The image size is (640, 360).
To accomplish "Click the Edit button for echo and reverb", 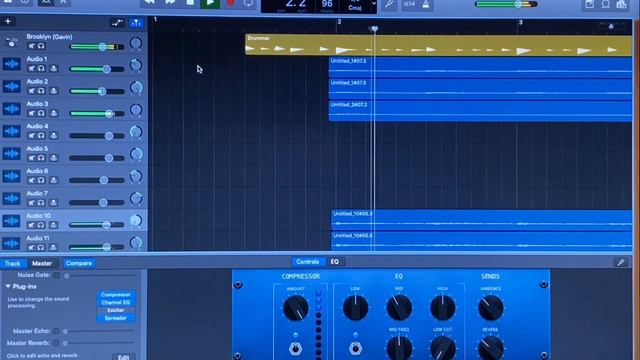I will [x=123, y=357].
